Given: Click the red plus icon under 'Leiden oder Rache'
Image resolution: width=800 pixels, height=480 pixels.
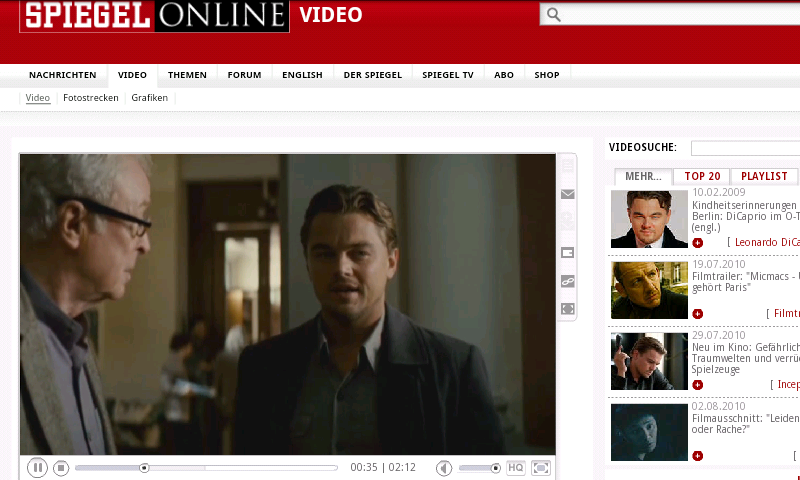Looking at the screenshot, I should pos(697,456).
